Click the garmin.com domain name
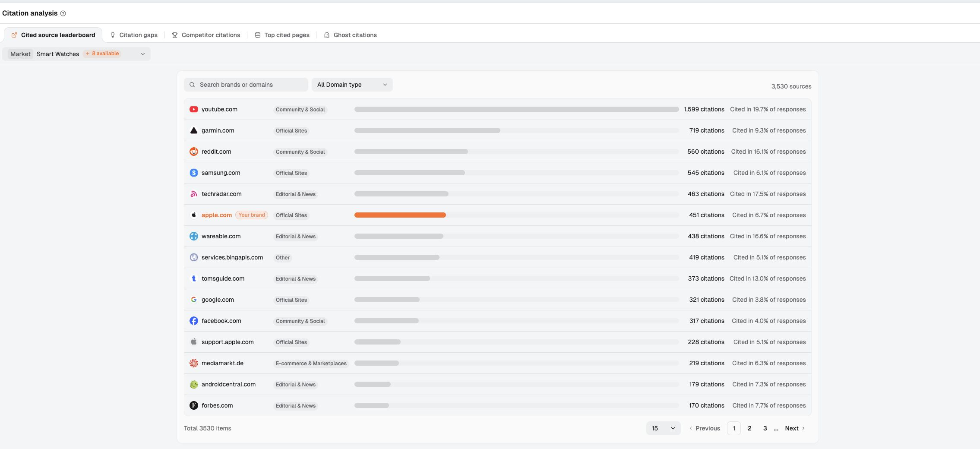 coord(218,130)
